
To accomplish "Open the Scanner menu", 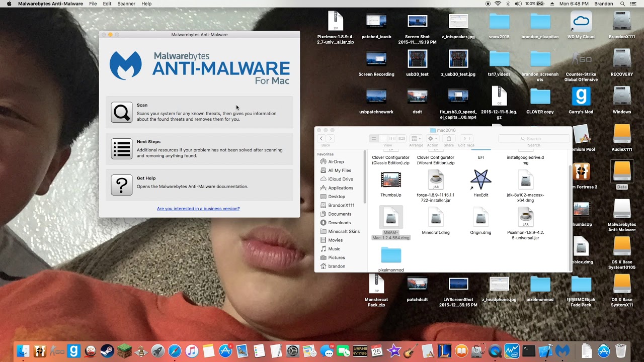I will pos(126,4).
